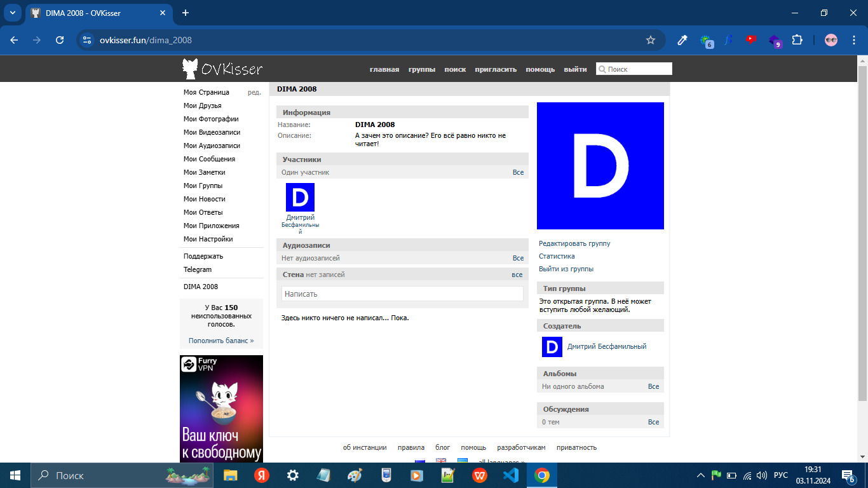
Task: Click the Chrome profile avatar icon
Action: [831, 40]
